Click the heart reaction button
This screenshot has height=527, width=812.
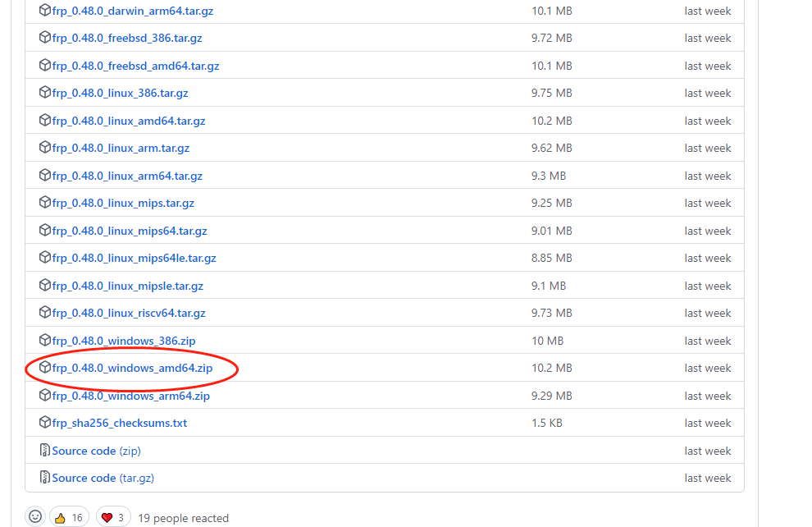tap(113, 517)
